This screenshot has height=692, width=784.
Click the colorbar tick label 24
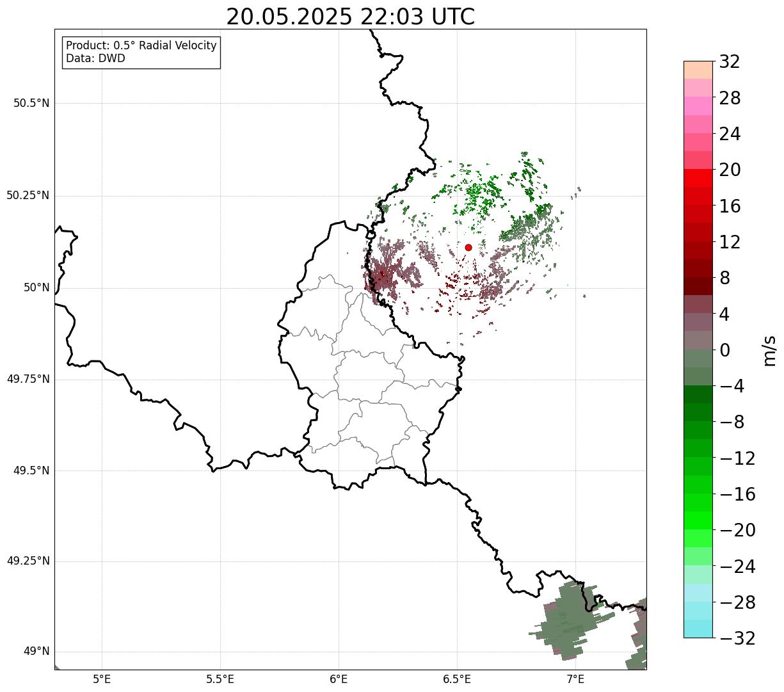click(730, 134)
